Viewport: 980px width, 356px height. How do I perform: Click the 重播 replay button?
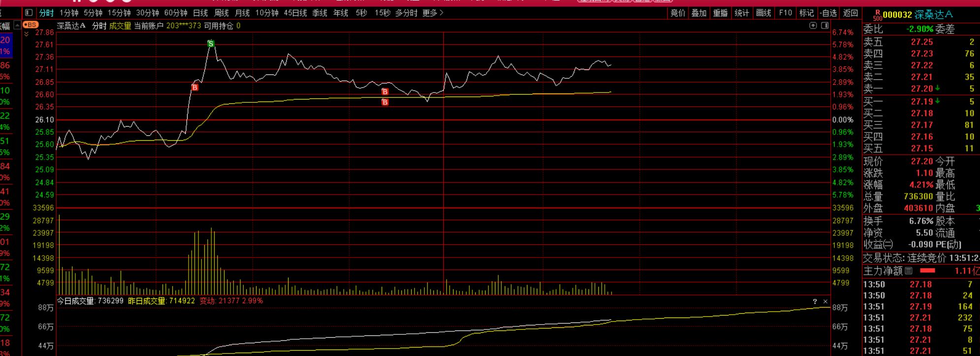tap(720, 13)
